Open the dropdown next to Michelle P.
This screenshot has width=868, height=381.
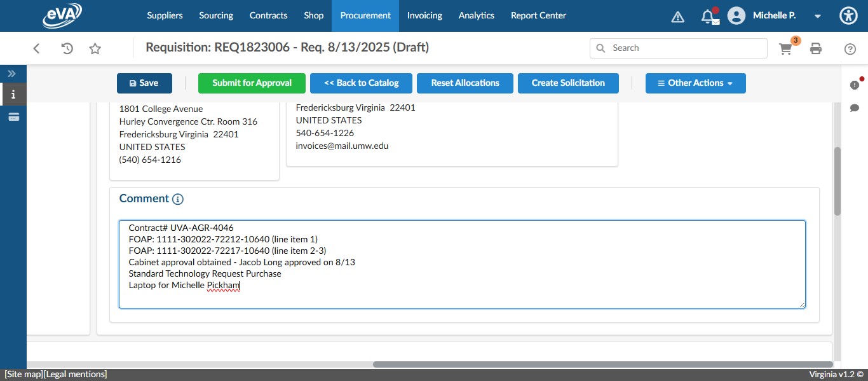(x=817, y=16)
